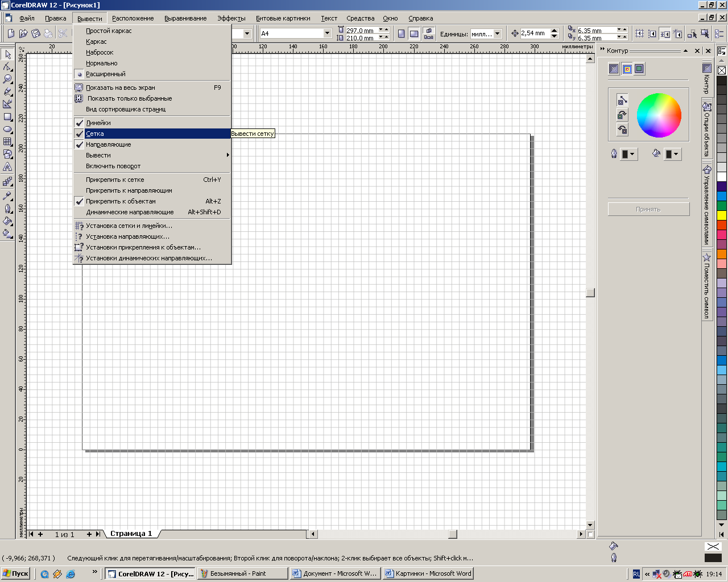Select the Graph paper tool
The width and height of the screenshot is (728, 582).
(x=7, y=142)
